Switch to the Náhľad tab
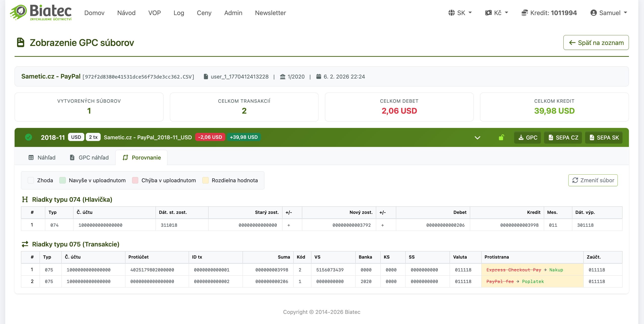Viewport: 644px width, 324px height. pyautogui.click(x=42, y=158)
